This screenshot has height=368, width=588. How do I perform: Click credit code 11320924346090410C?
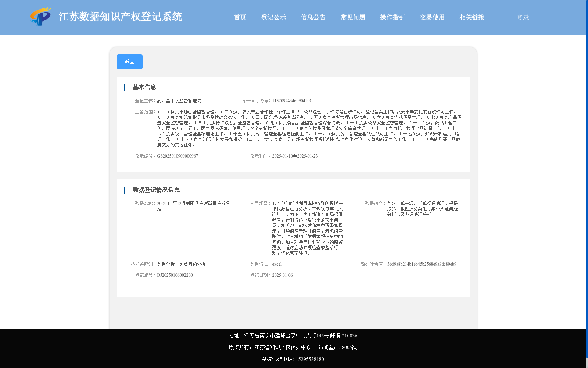(292, 101)
